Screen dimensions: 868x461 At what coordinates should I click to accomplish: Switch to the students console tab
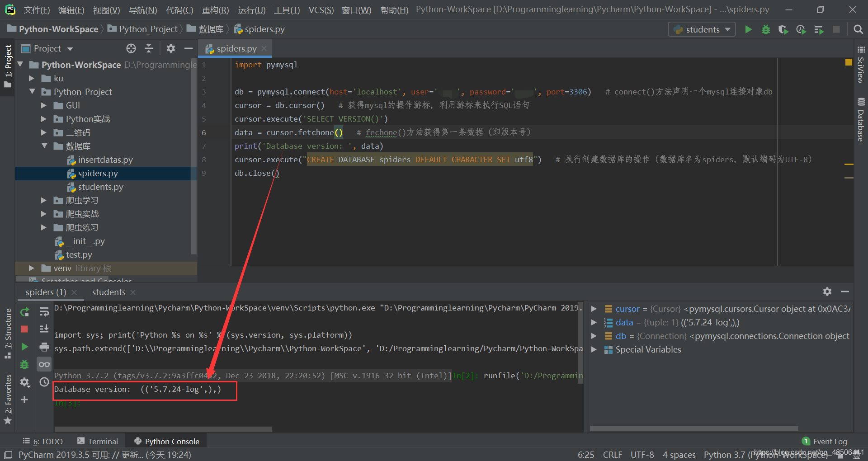109,292
